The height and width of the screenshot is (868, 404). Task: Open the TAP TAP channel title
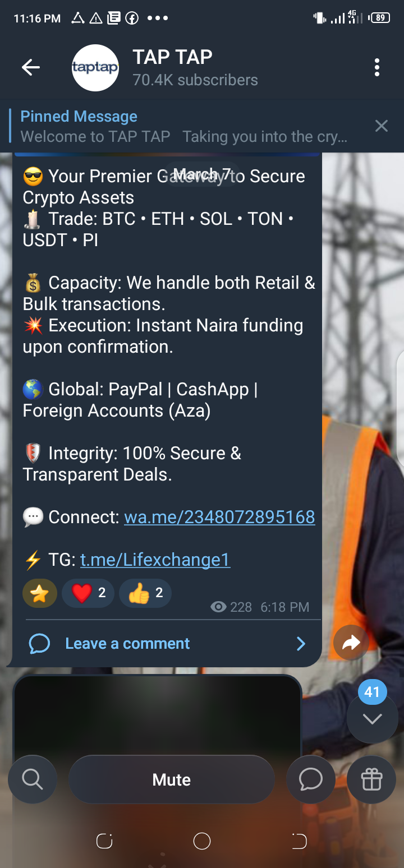173,57
